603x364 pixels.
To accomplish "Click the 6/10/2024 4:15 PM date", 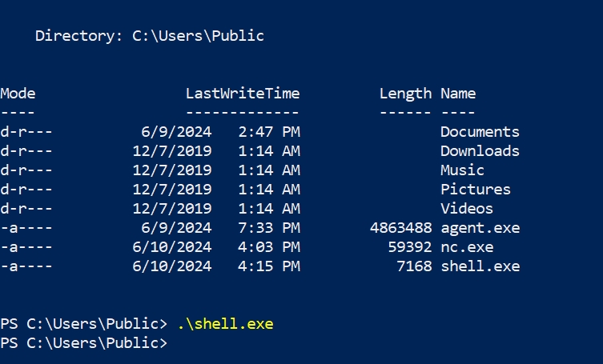I will 216,266.
